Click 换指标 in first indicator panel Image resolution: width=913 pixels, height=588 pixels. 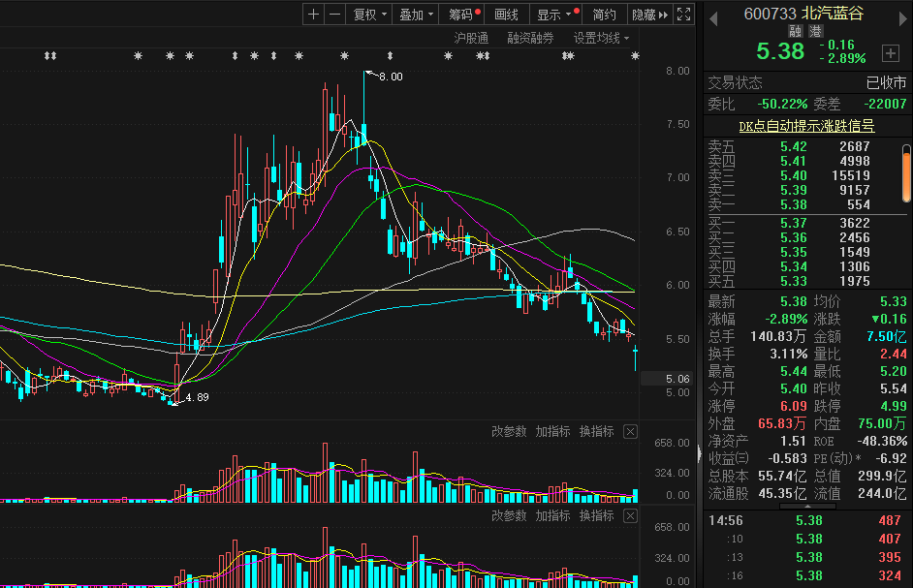tap(596, 431)
